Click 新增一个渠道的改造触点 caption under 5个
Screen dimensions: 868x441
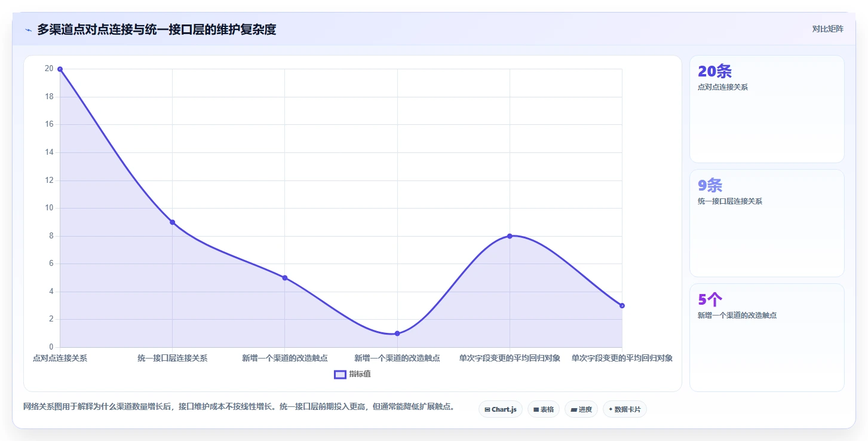[737, 316]
